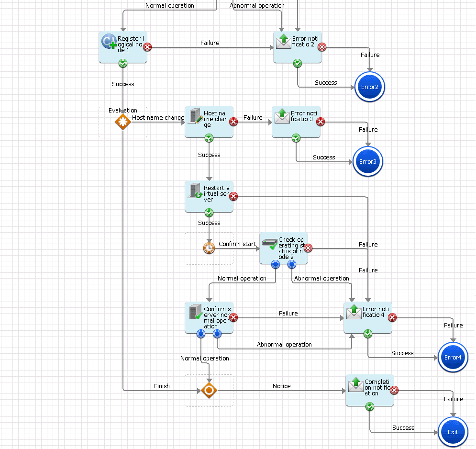The image size is (476, 449).
Task: Click success connector on Completion notification
Action: 370,406
